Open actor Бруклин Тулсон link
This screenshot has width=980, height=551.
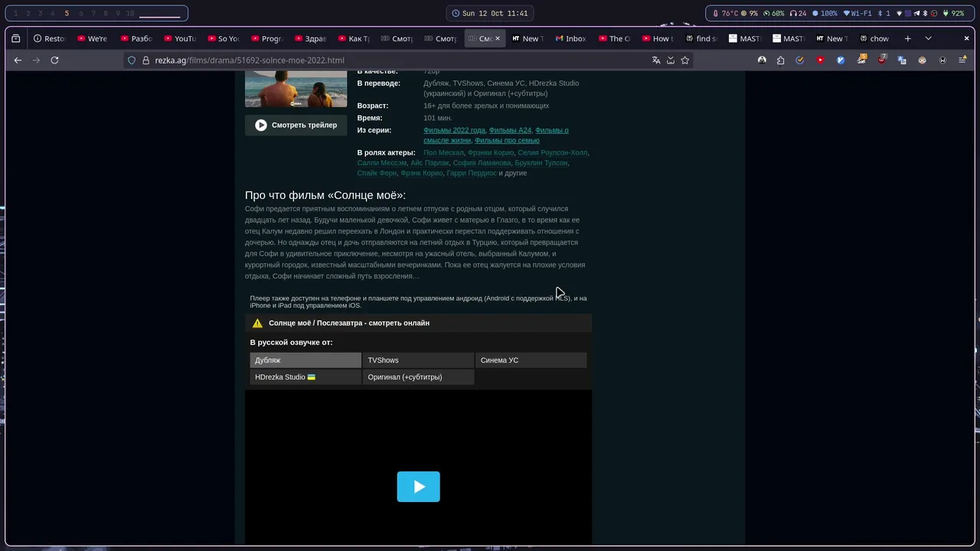541,163
